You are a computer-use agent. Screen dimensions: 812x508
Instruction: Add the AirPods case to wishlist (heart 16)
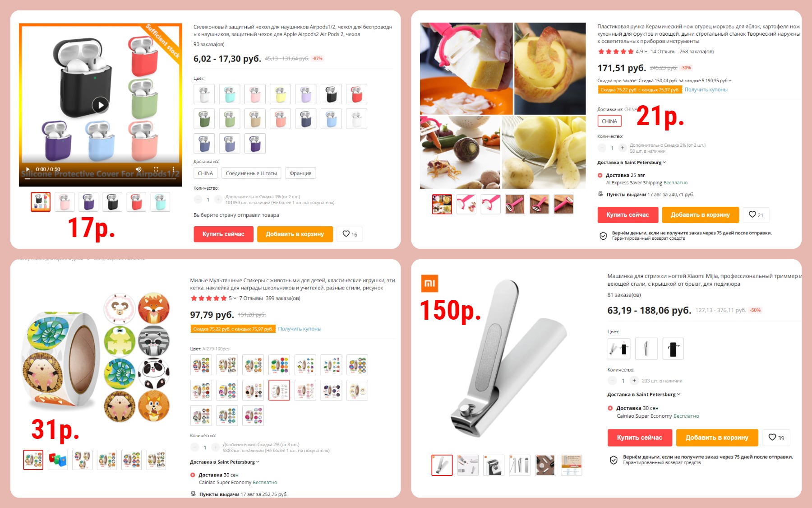click(350, 234)
